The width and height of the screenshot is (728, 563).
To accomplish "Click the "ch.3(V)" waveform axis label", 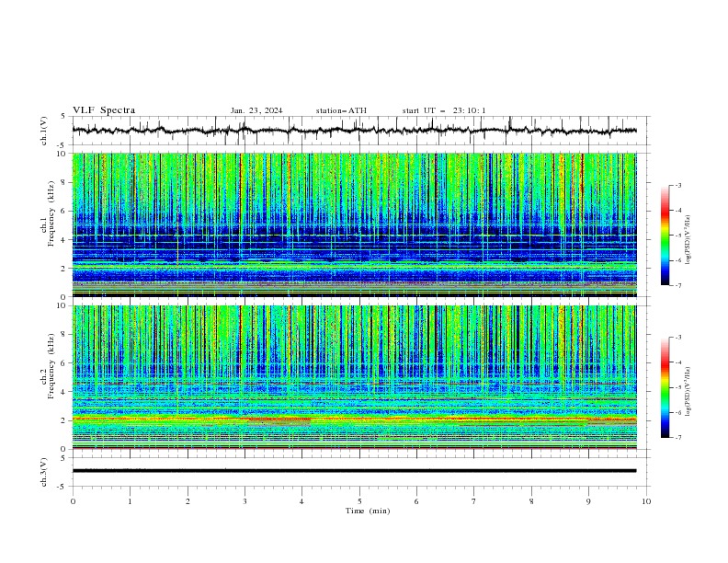I will [x=44, y=472].
